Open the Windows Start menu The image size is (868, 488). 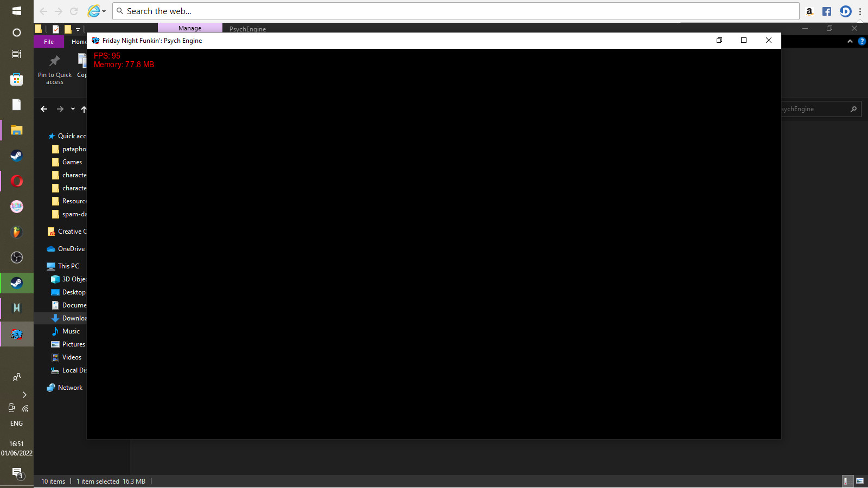tap(16, 11)
